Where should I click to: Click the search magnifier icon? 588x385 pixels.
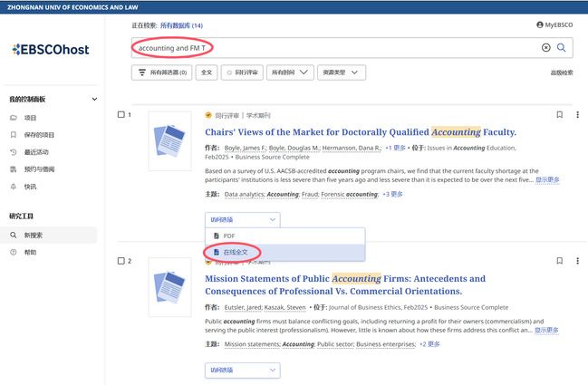click(x=562, y=48)
